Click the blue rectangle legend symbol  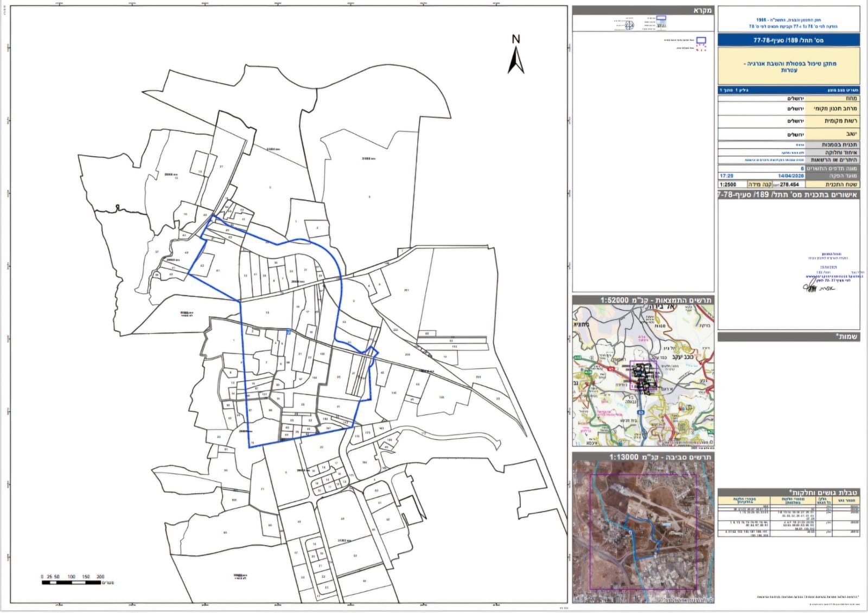coord(701,41)
